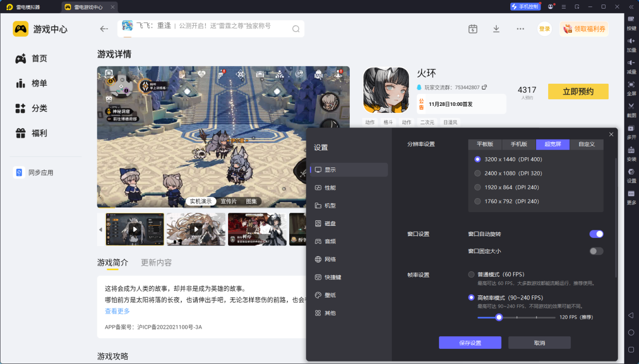Open the keyboard mapping (按键) tool
Screen dimensions: 639x364
coord(631,20)
